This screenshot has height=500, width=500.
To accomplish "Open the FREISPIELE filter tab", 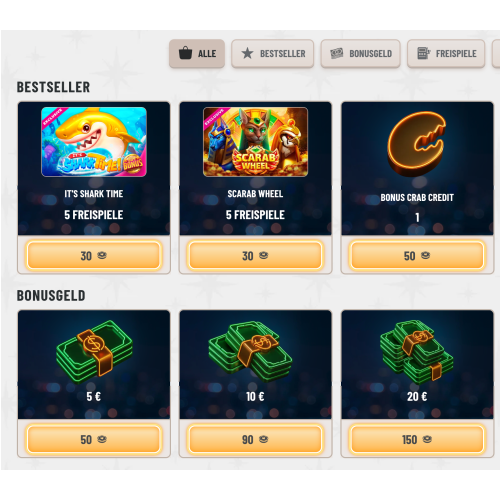I will point(446,53).
